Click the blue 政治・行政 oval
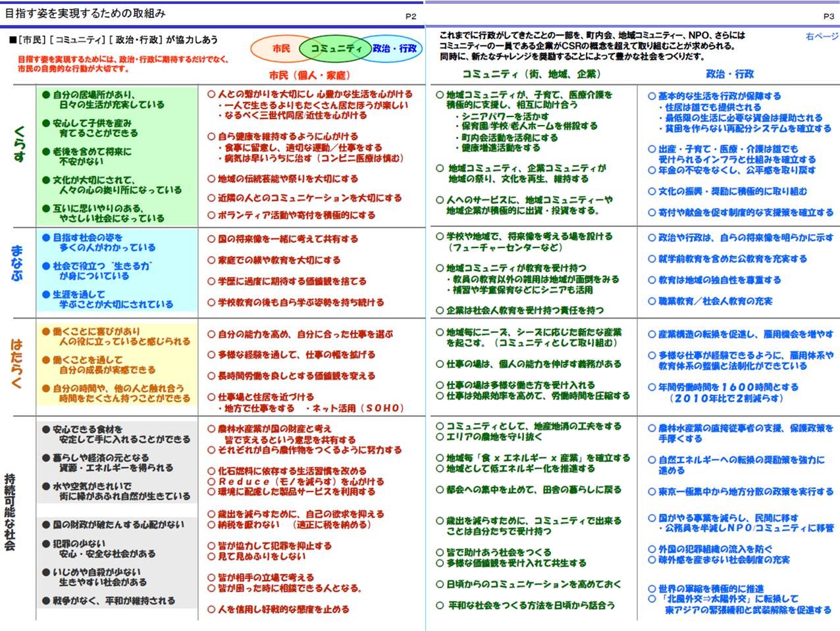The image size is (840, 631). [x=394, y=48]
